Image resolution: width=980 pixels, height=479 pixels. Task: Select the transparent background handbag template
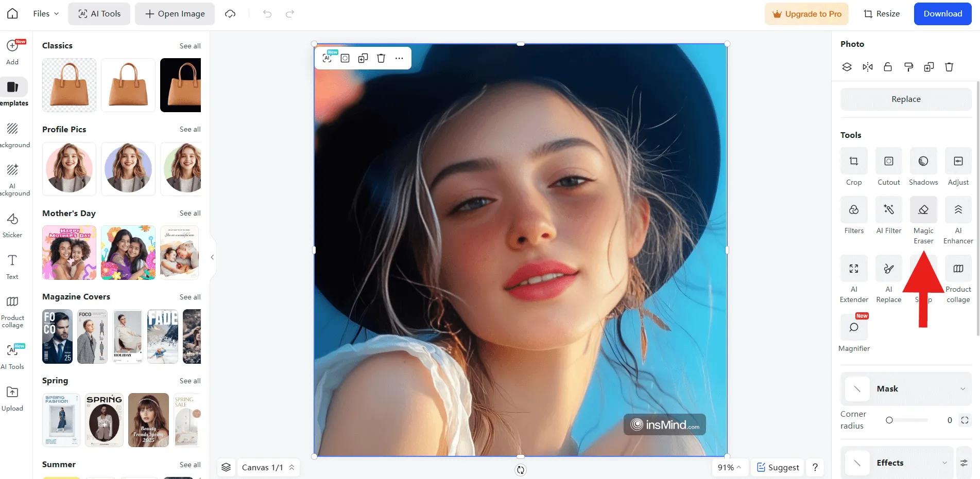[69, 85]
